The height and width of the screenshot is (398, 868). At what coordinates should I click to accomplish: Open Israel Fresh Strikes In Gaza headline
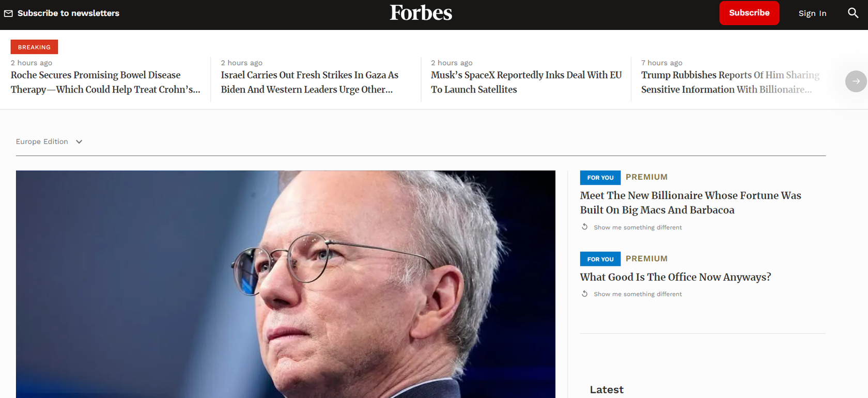click(x=309, y=82)
